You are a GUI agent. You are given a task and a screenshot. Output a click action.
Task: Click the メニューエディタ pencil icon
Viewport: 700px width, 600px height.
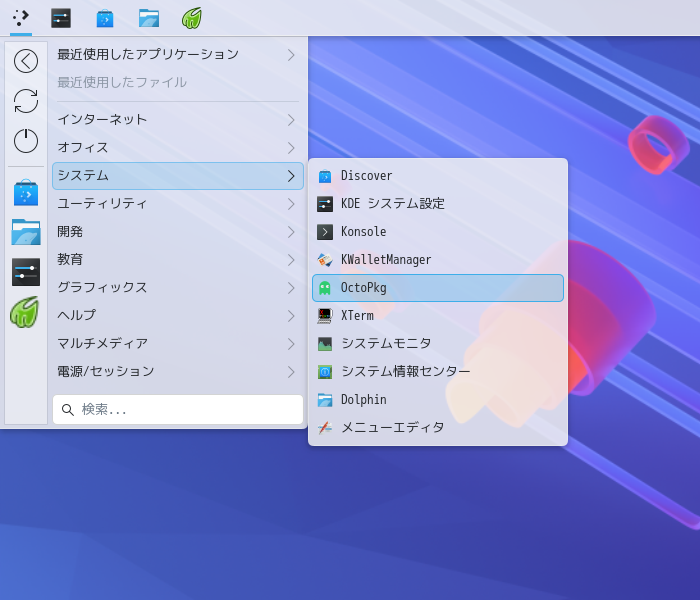coord(325,428)
